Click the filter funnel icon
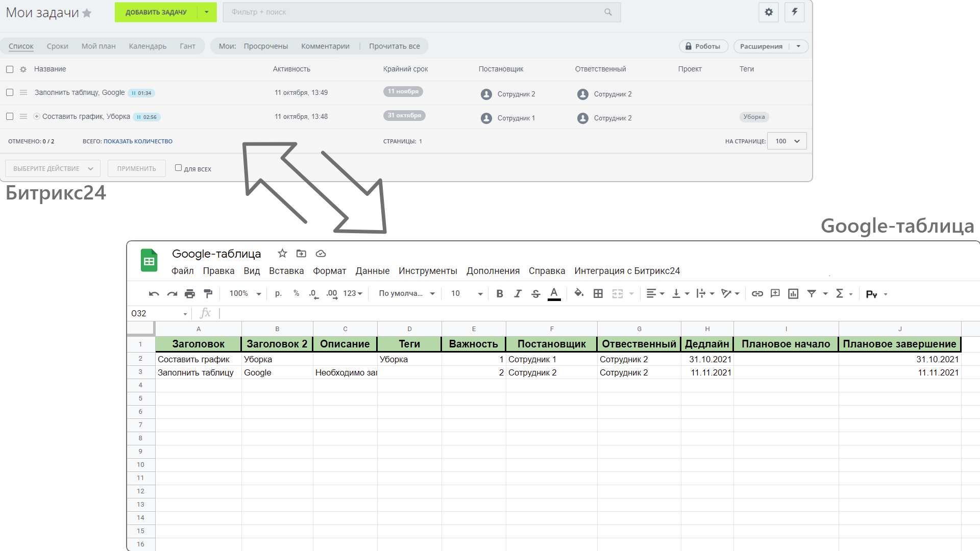This screenshot has height=551, width=980. click(812, 294)
